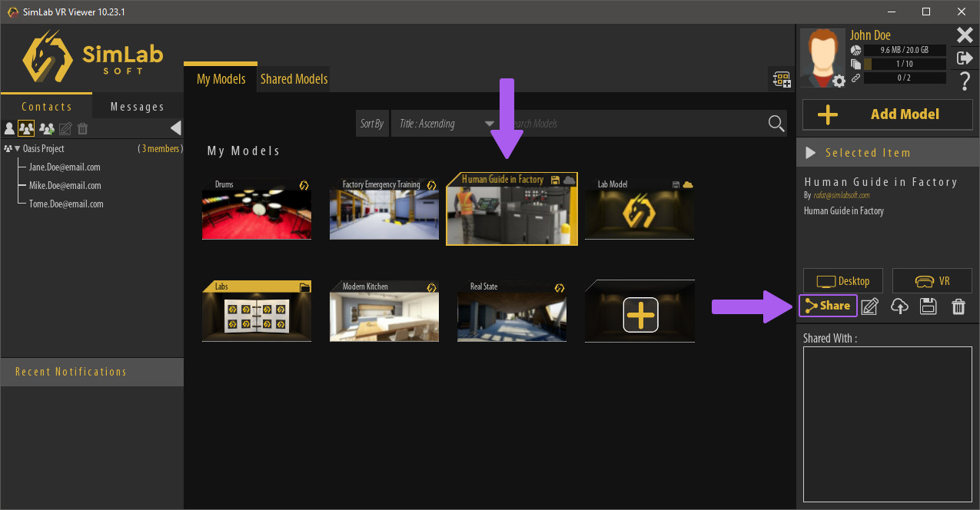Click the Shared With list box
Viewport: 980px width, 510px height.
click(x=888, y=425)
